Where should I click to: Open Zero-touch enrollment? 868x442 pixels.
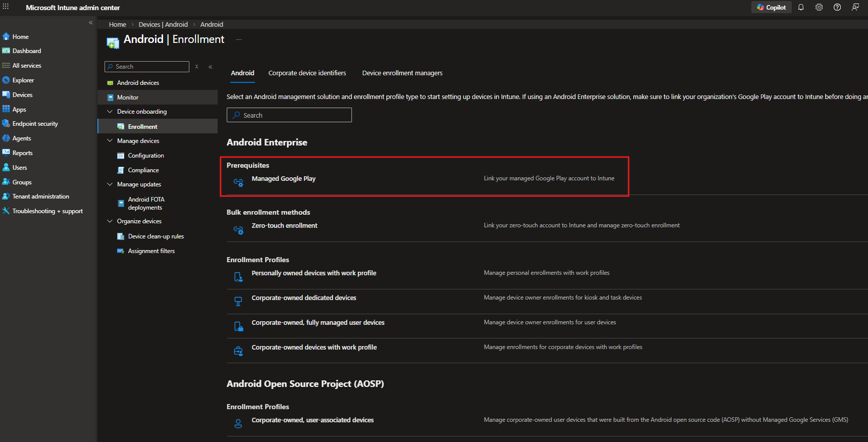pyautogui.click(x=284, y=226)
